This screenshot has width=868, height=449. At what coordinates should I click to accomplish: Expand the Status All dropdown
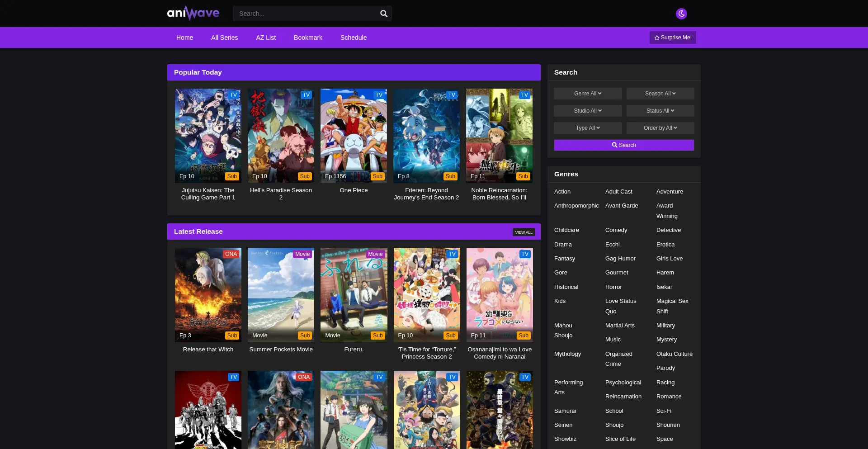coord(660,111)
